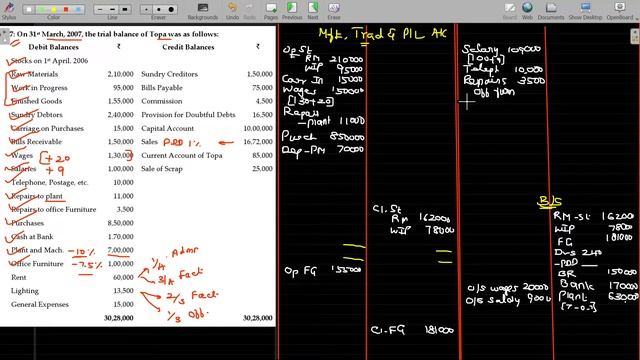Screen dimensions: 640x360
Task: Click the 'Capital Account' entry
Action: click(167, 128)
